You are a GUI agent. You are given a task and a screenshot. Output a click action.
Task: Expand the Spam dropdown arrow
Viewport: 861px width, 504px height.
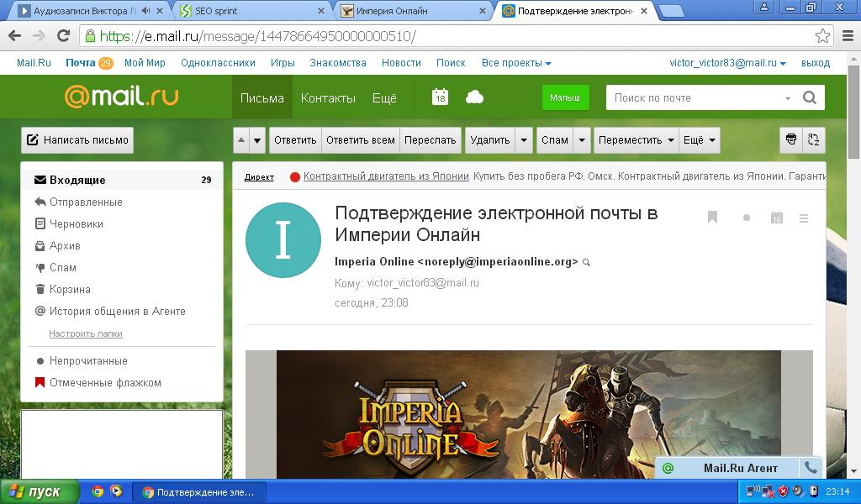point(582,139)
